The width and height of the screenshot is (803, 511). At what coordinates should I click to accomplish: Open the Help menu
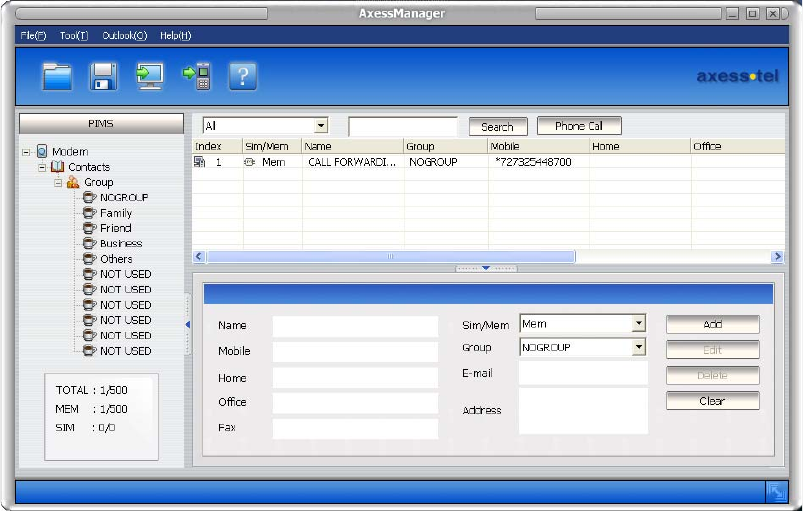click(176, 35)
